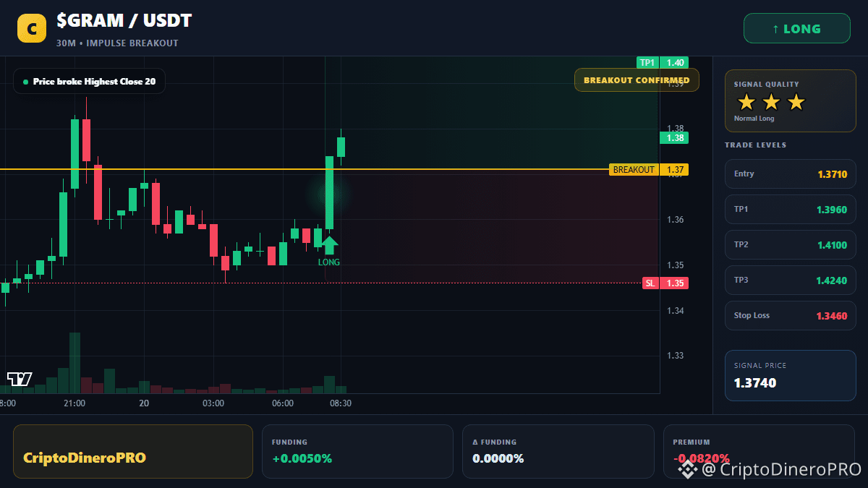Viewport: 868px width, 488px height.
Task: Click the yellow C coin logo icon
Action: [32, 29]
